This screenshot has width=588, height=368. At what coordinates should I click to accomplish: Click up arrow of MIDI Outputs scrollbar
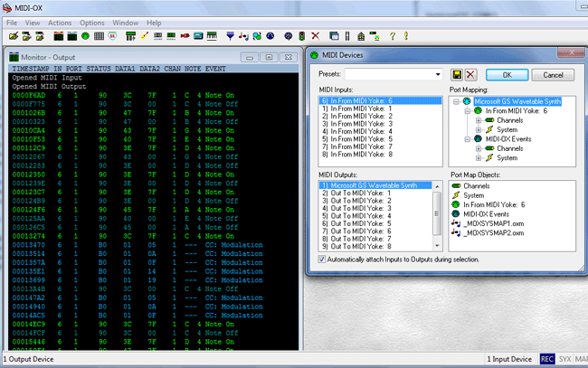[x=437, y=186]
